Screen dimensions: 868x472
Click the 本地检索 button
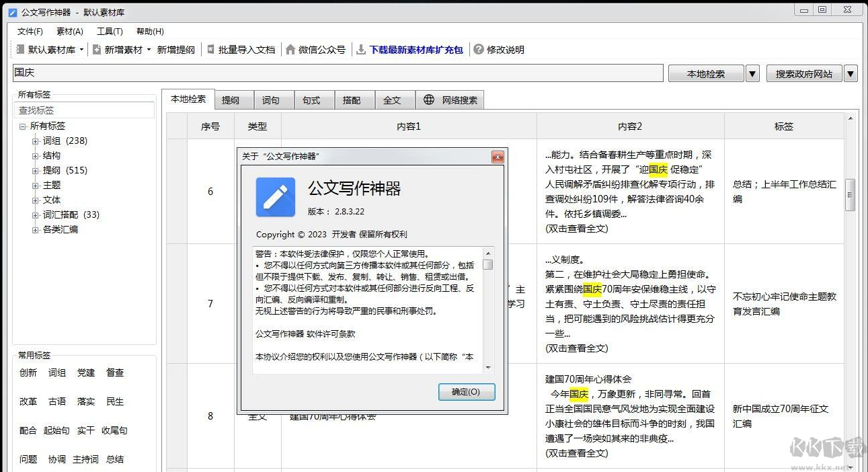[x=706, y=74]
